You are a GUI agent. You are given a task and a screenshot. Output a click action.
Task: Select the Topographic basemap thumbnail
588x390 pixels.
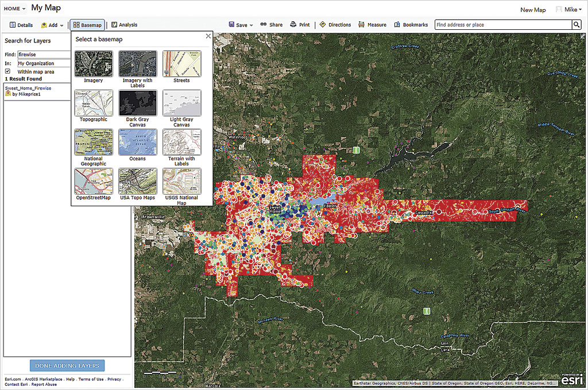[93, 103]
